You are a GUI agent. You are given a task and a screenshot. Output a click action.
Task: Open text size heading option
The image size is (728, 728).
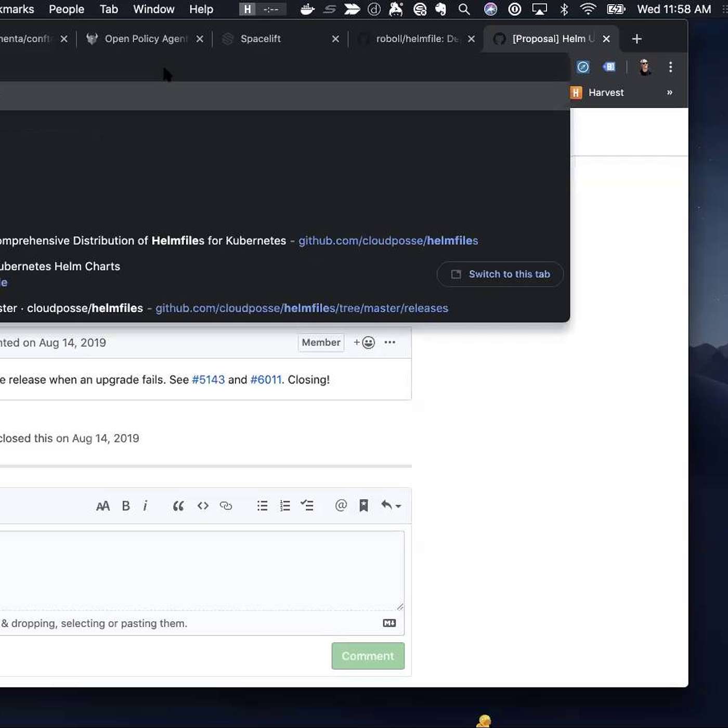coord(103,506)
